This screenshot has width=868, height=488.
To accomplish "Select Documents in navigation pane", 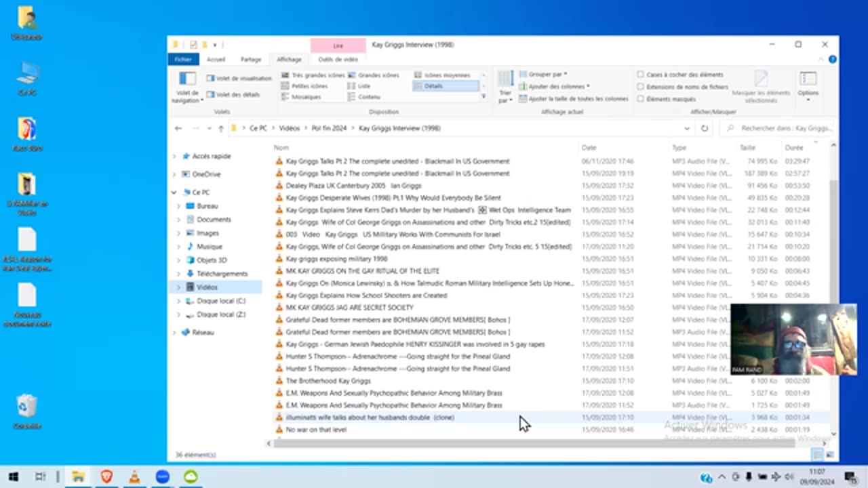I will click(214, 220).
